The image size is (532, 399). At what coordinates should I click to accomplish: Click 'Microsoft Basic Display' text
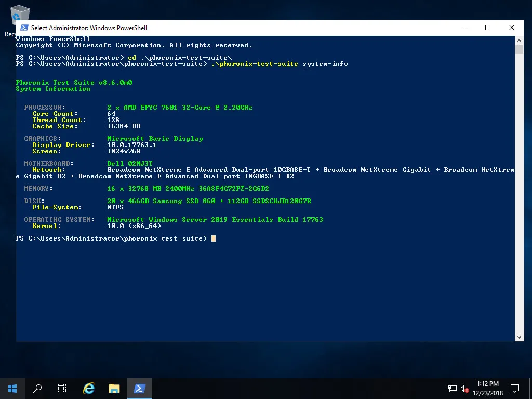[x=155, y=139]
